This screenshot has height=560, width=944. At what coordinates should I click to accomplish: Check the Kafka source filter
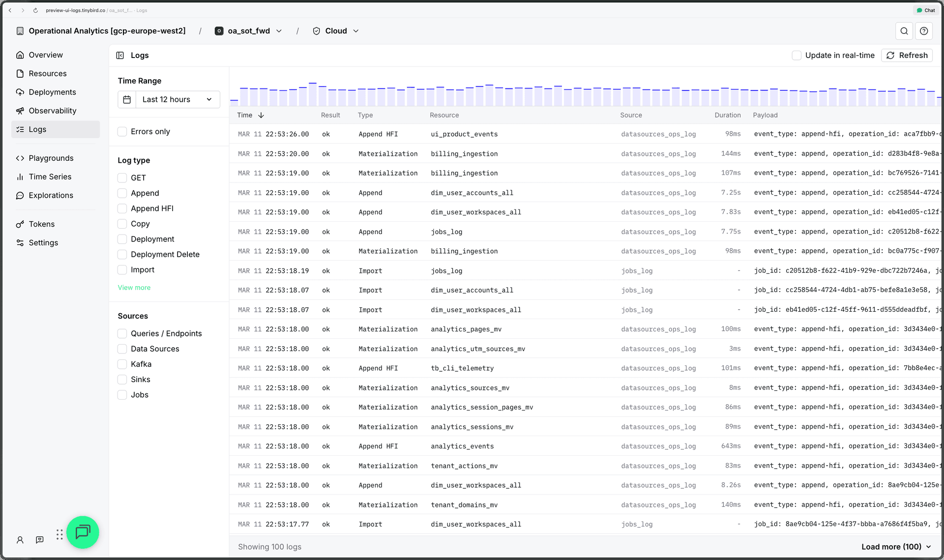coord(121,364)
